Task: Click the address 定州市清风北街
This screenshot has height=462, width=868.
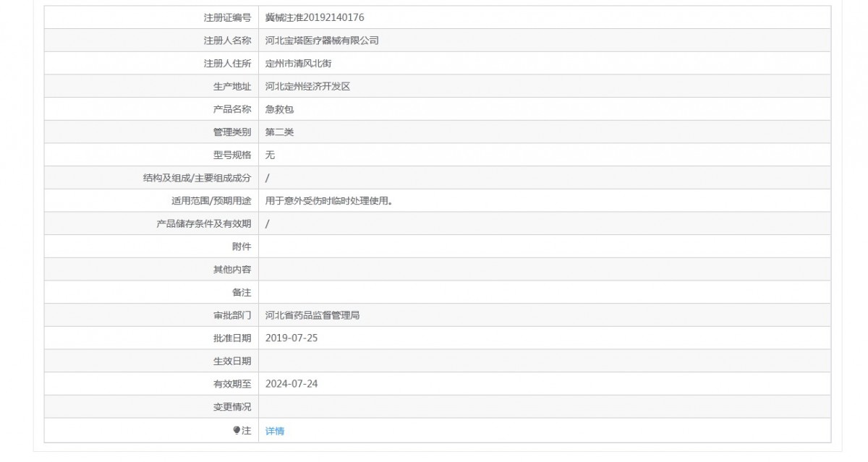Action: [298, 64]
